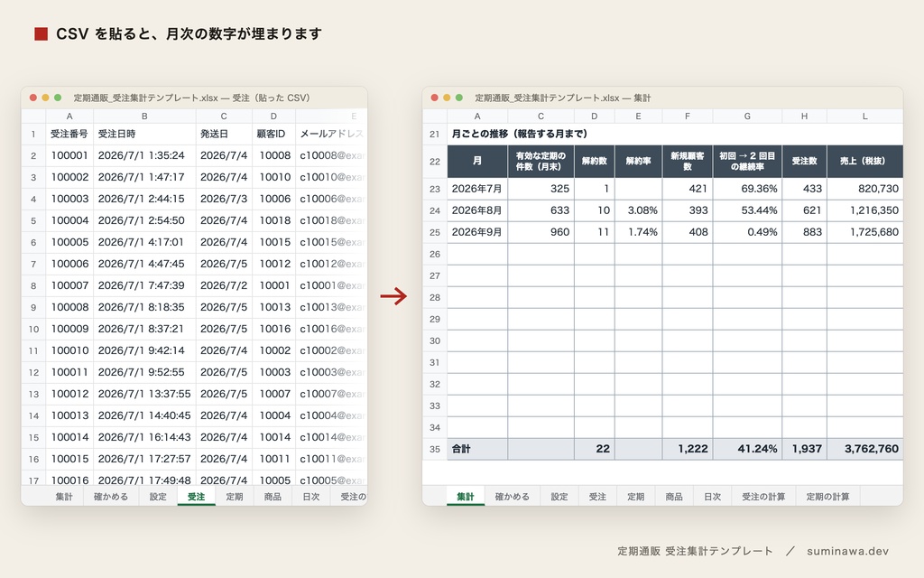The width and height of the screenshot is (924, 578).
Task: Open 設定 tab in left window
Action: [158, 497]
